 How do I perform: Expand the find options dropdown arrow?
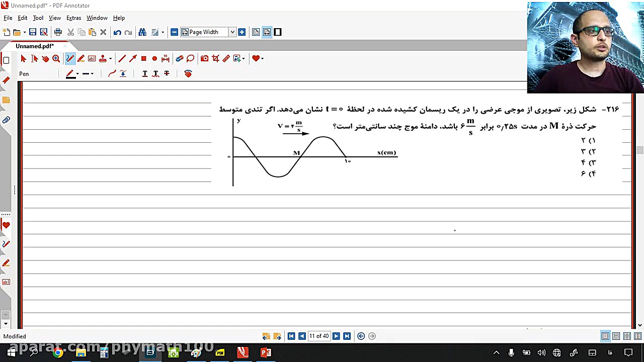pos(163,33)
